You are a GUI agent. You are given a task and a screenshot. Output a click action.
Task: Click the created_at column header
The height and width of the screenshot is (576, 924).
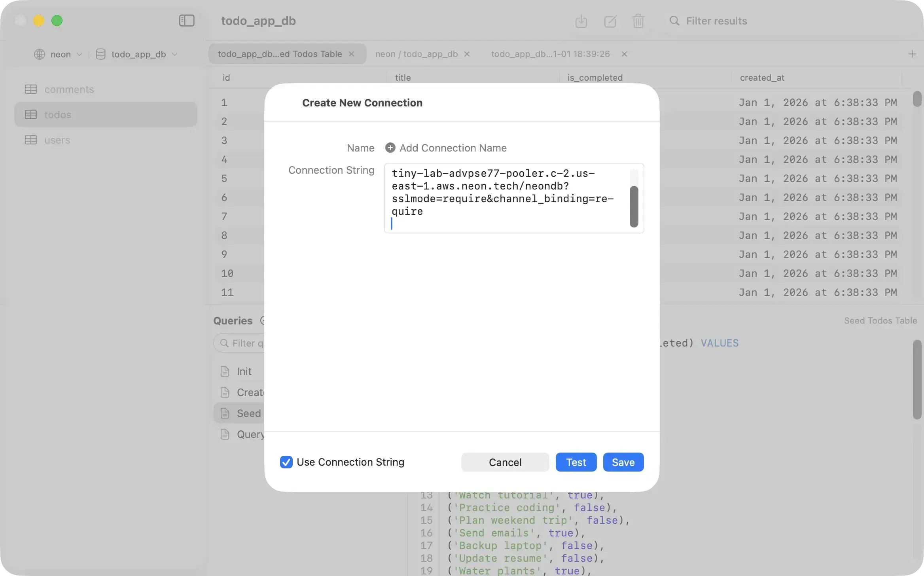coord(762,78)
